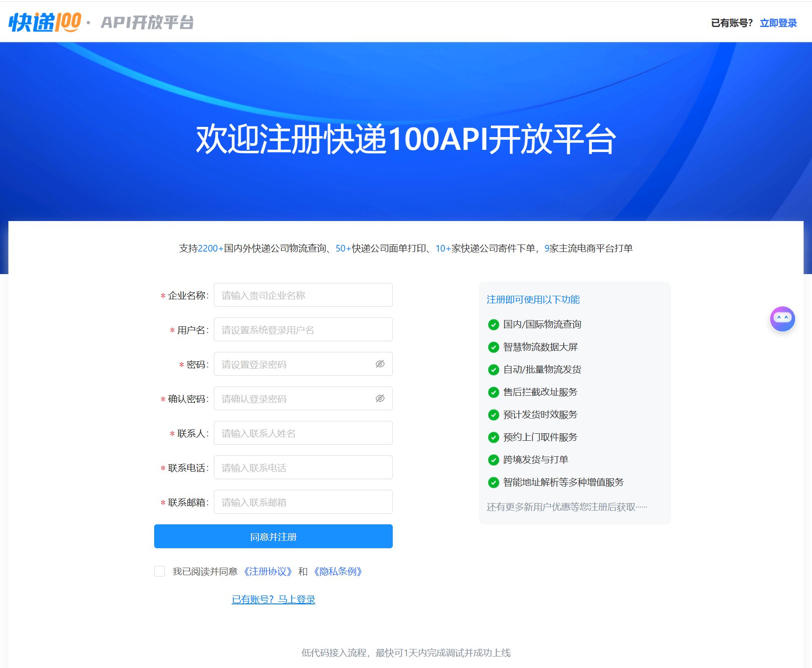Click the 国内/国际物流查询 feature text
Screen dimensions: 812x668
point(542,324)
